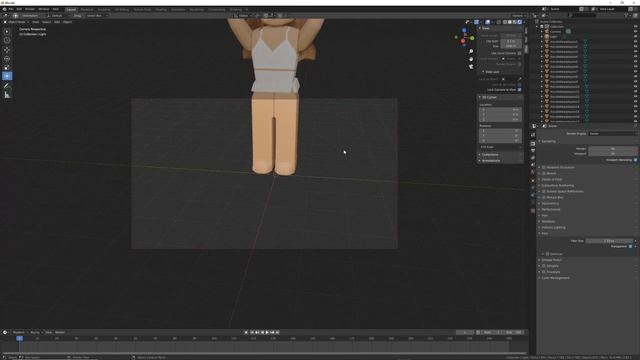Image resolution: width=640 pixels, height=360 pixels.
Task: Select the Annotate tool
Action: [7, 86]
